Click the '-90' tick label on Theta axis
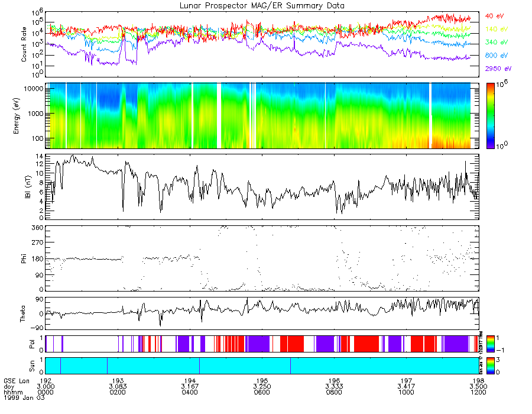This screenshot has width=532, height=414. coord(36,328)
